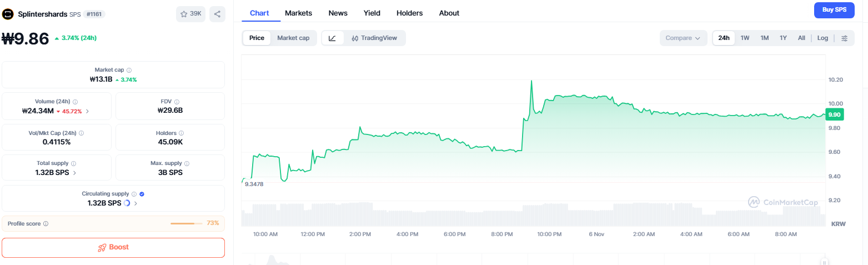Switch to the News tab
The width and height of the screenshot is (868, 265).
(338, 13)
